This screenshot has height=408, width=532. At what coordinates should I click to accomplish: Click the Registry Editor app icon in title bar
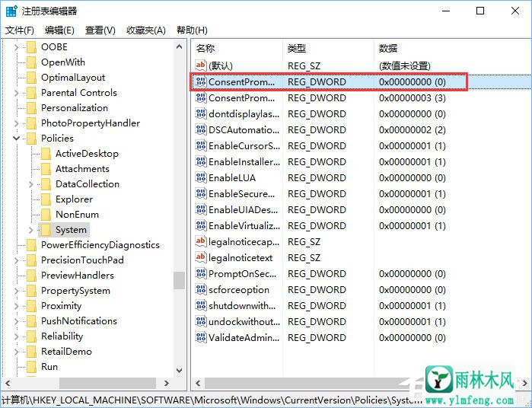point(11,11)
